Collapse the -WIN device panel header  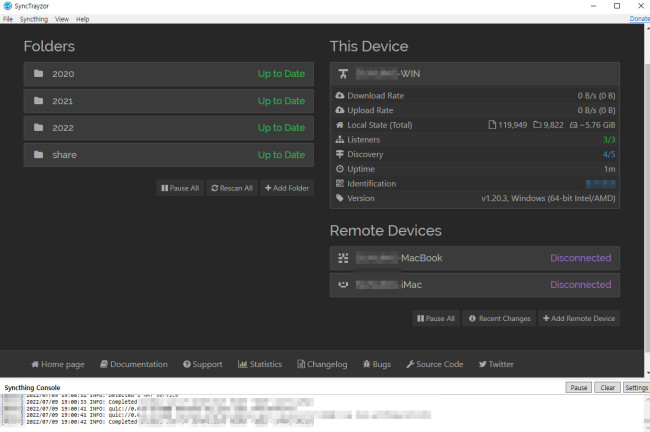pos(475,74)
